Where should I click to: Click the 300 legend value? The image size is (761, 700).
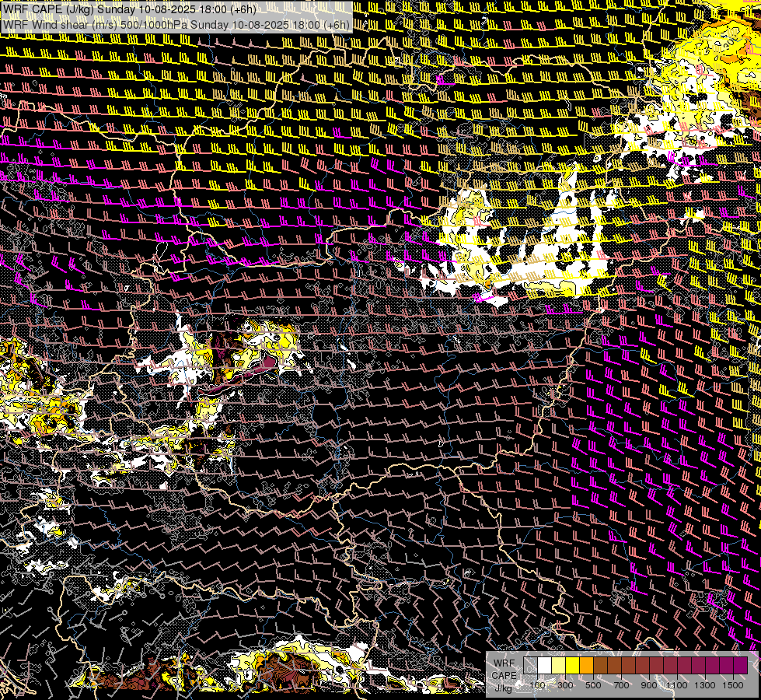[x=565, y=685]
